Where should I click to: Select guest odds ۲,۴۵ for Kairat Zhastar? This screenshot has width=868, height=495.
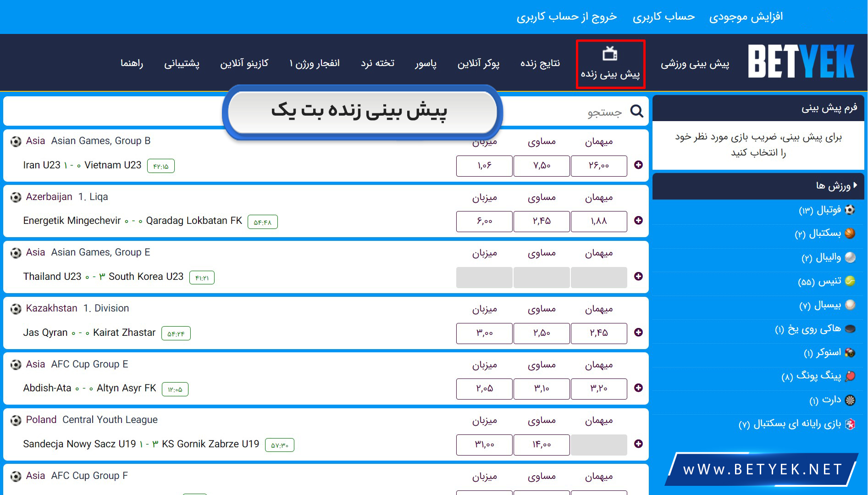point(599,333)
